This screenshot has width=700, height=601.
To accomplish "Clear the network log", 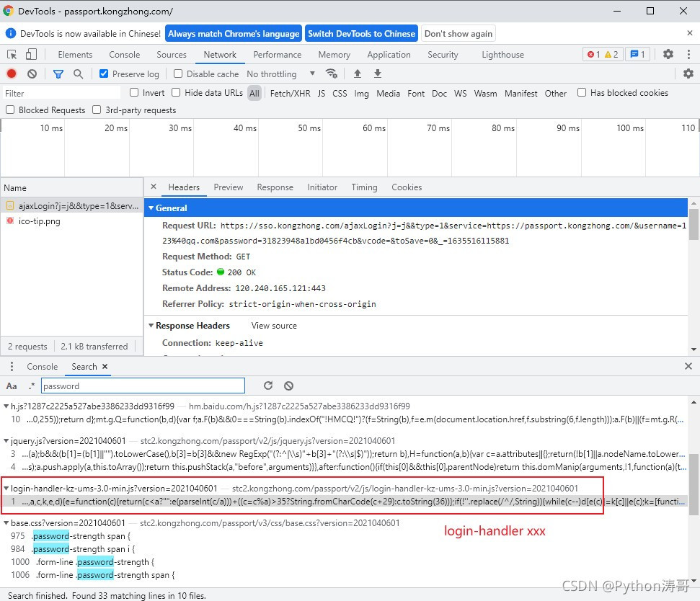I will pos(32,74).
